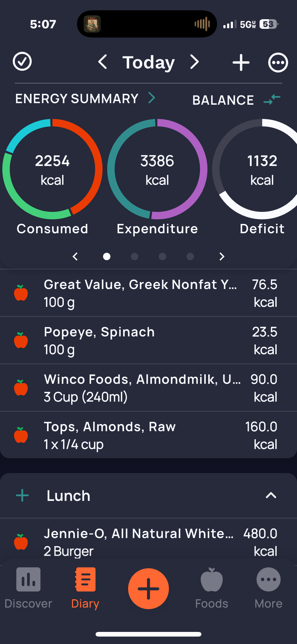Go to previous day with left chevron
Image resolution: width=297 pixels, height=644 pixels.
[103, 62]
